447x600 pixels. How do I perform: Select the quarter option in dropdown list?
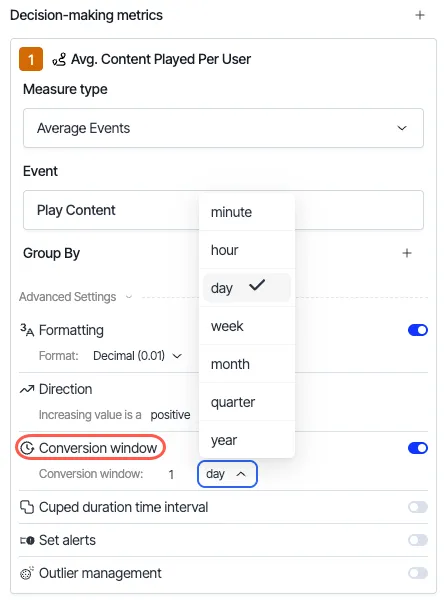click(x=247, y=402)
